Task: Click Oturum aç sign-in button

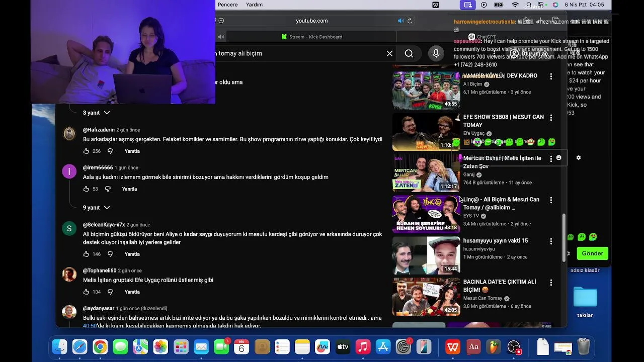Action: [529, 53]
